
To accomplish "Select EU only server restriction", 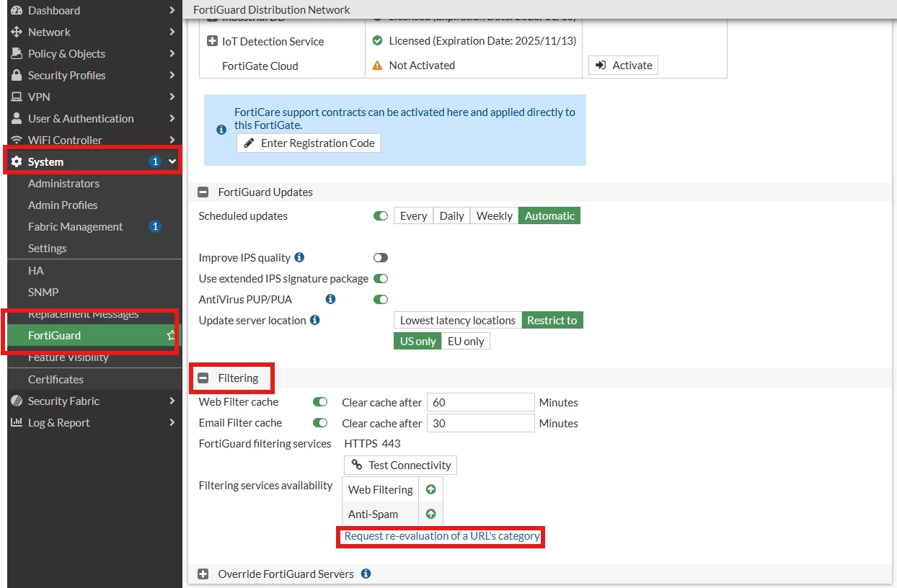I will (x=466, y=341).
